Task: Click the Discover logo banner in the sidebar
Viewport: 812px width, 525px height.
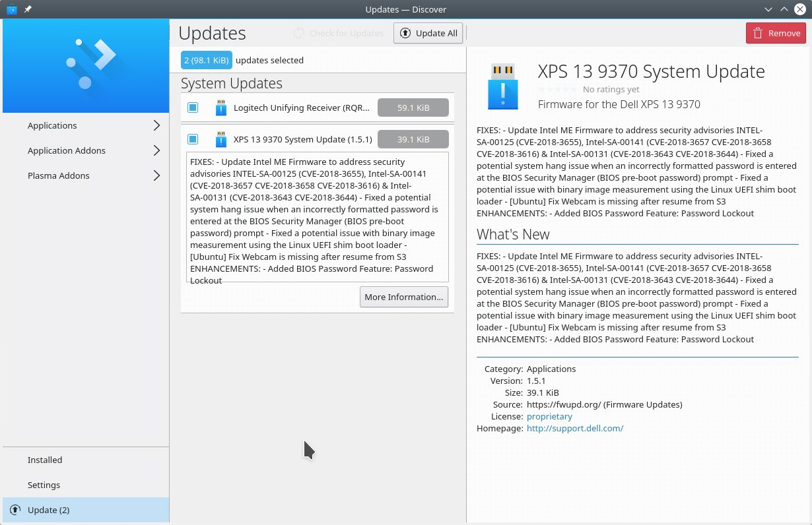Action: [86, 65]
